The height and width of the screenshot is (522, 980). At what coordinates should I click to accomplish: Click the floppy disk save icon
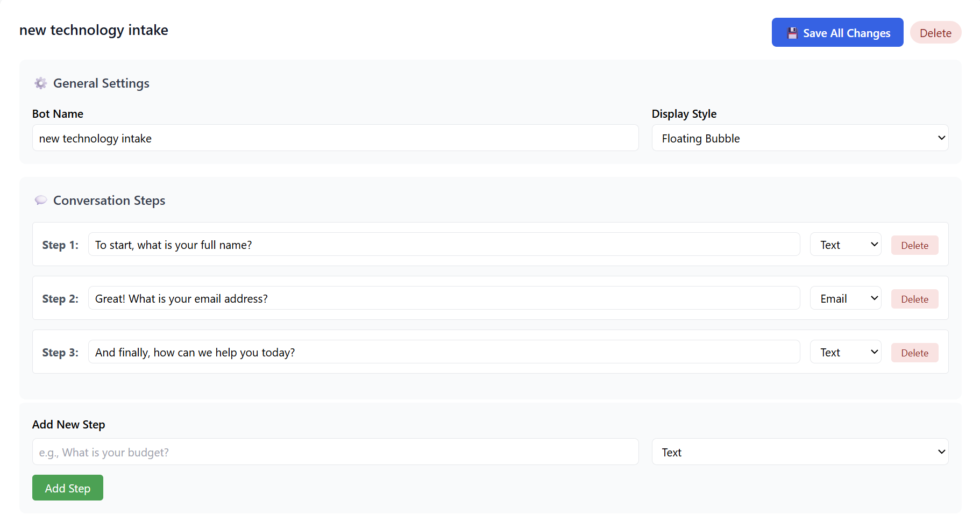coord(792,33)
